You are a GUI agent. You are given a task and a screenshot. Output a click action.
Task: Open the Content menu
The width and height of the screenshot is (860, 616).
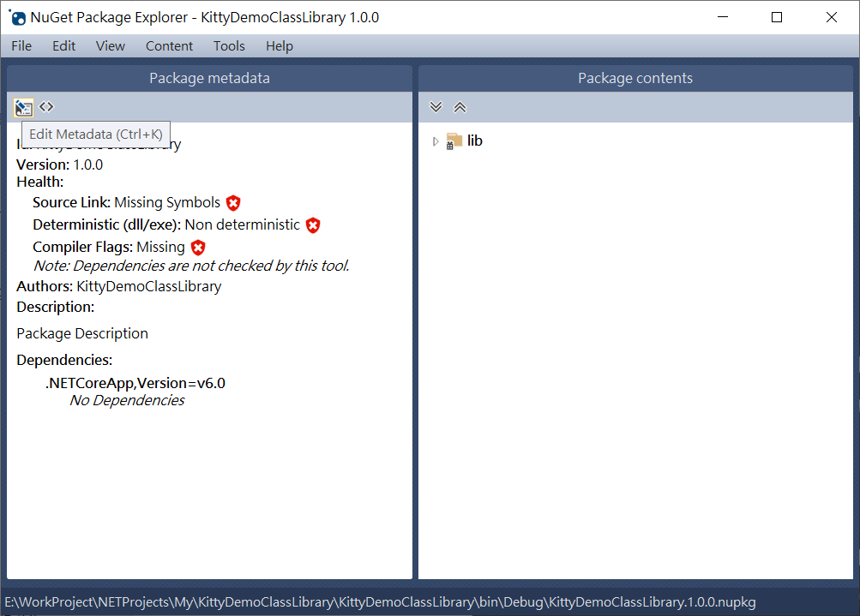(x=169, y=46)
